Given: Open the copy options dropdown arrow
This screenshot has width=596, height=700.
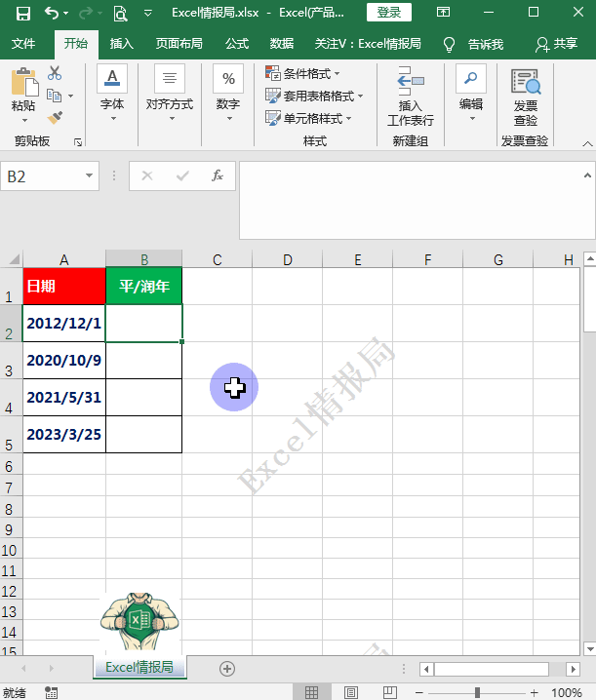Looking at the screenshot, I should click(x=70, y=96).
